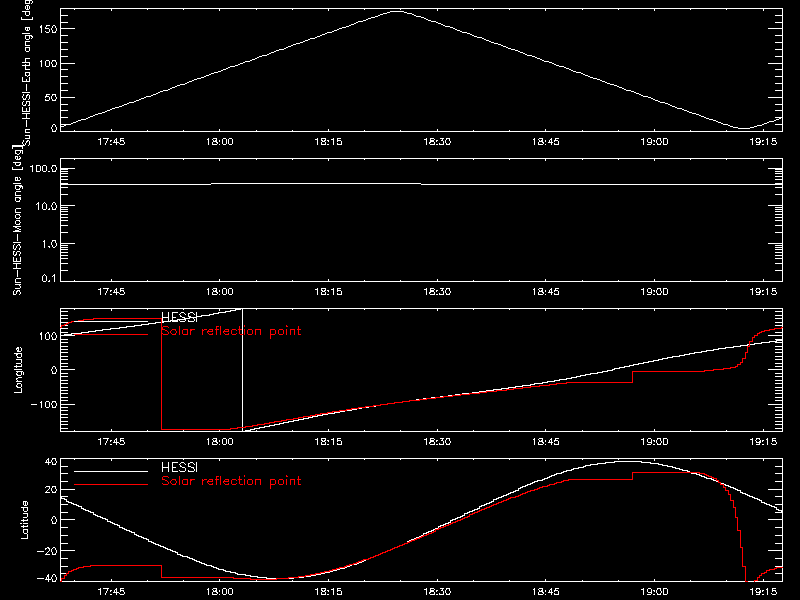Click the 40 tick label on Latitude axis
This screenshot has width=800, height=600.
point(51,462)
